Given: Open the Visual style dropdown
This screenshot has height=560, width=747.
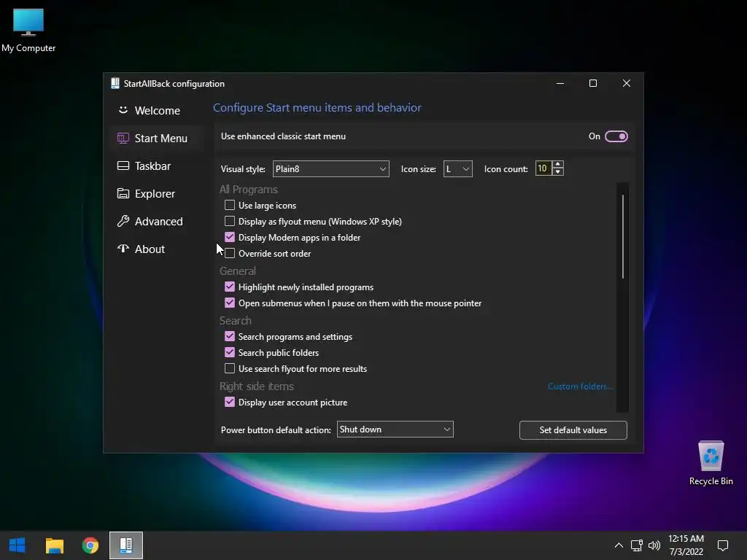Looking at the screenshot, I should 330,169.
